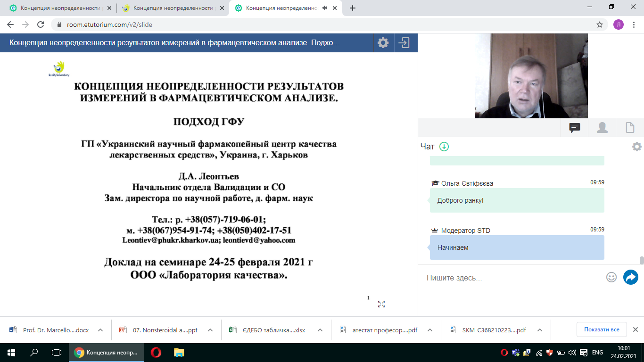The width and height of the screenshot is (644, 362).
Task: Click the exit room icon
Action: click(x=404, y=43)
